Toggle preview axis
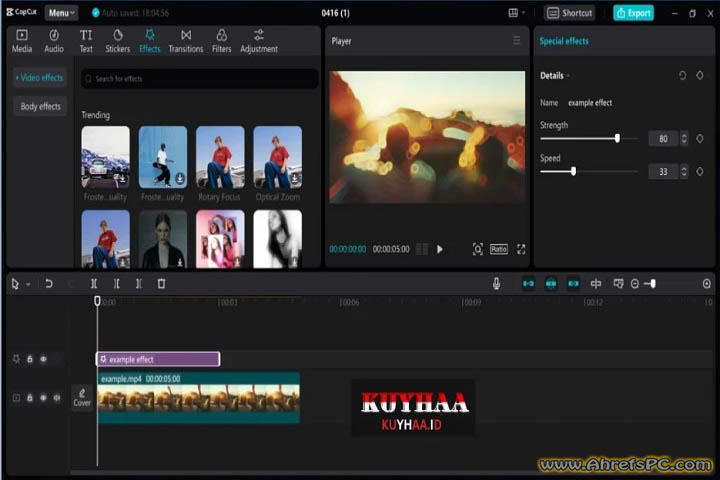This screenshot has height=480, width=720. [596, 283]
